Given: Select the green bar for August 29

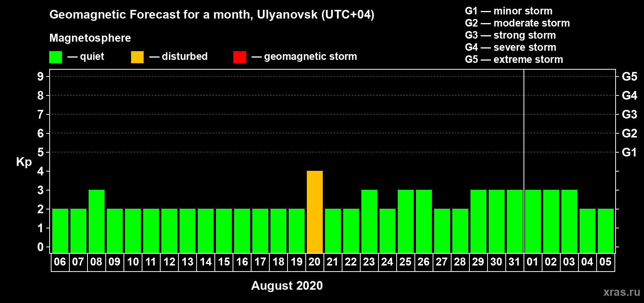Looking at the screenshot, I should tap(478, 221).
